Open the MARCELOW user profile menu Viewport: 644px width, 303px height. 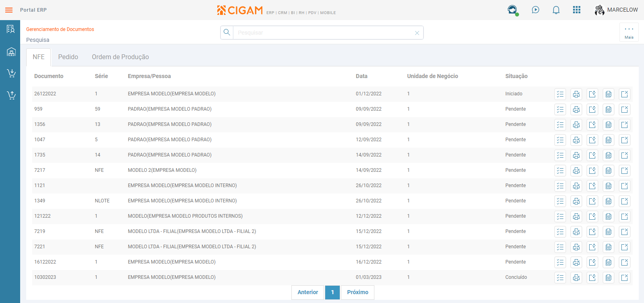pyautogui.click(x=616, y=10)
